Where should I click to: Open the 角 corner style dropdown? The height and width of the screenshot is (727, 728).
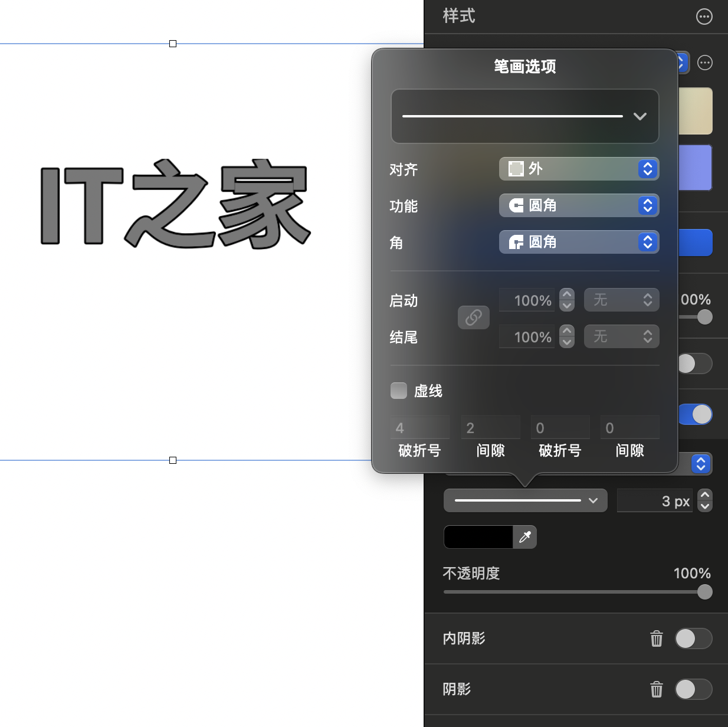579,242
